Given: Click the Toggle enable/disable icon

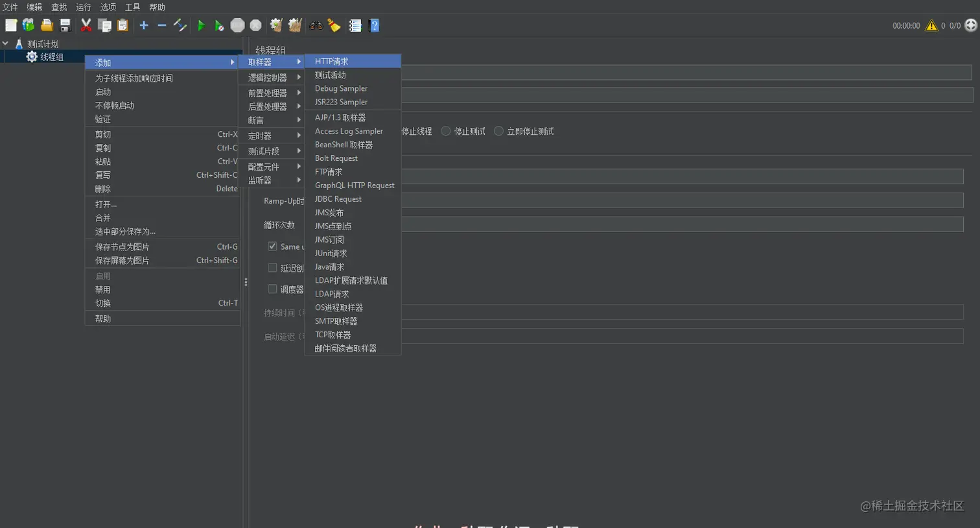Looking at the screenshot, I should tap(180, 25).
